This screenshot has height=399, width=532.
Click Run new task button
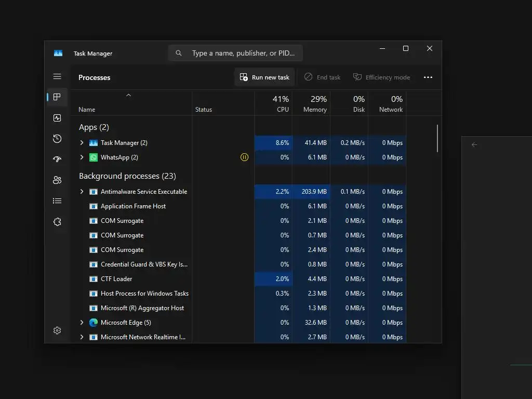tap(264, 77)
